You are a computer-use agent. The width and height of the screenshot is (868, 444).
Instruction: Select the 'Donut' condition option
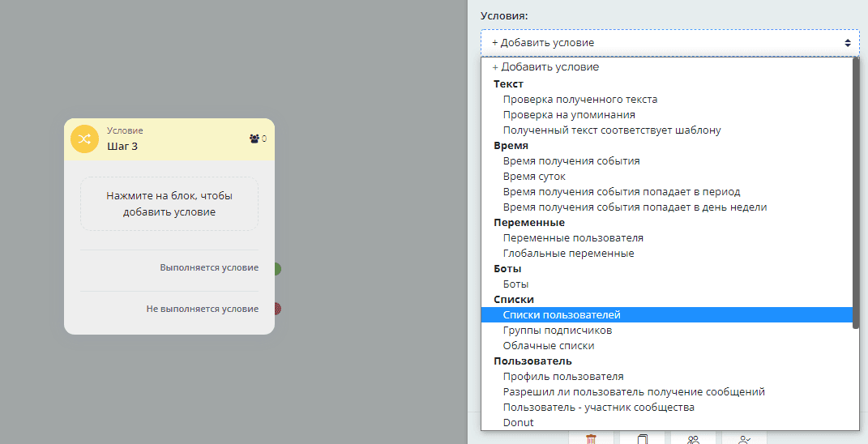click(x=518, y=423)
